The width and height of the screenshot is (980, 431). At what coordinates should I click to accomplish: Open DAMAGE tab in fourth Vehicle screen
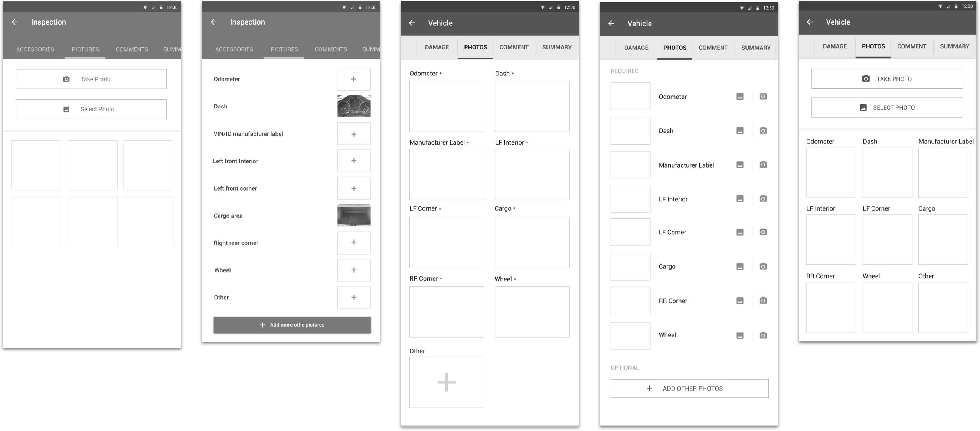636,48
